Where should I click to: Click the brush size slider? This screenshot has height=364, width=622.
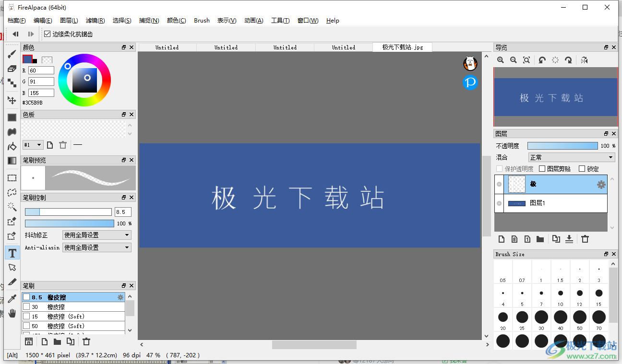click(68, 212)
